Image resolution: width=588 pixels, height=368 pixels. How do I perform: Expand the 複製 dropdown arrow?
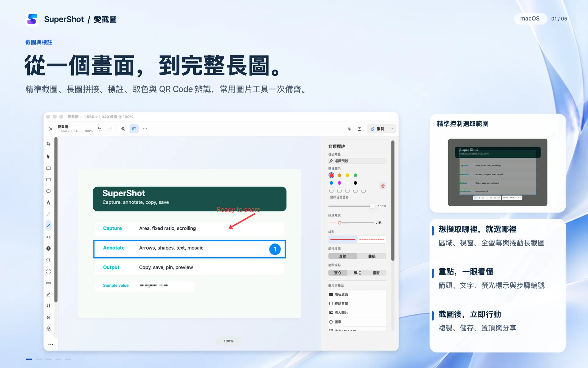(x=392, y=129)
